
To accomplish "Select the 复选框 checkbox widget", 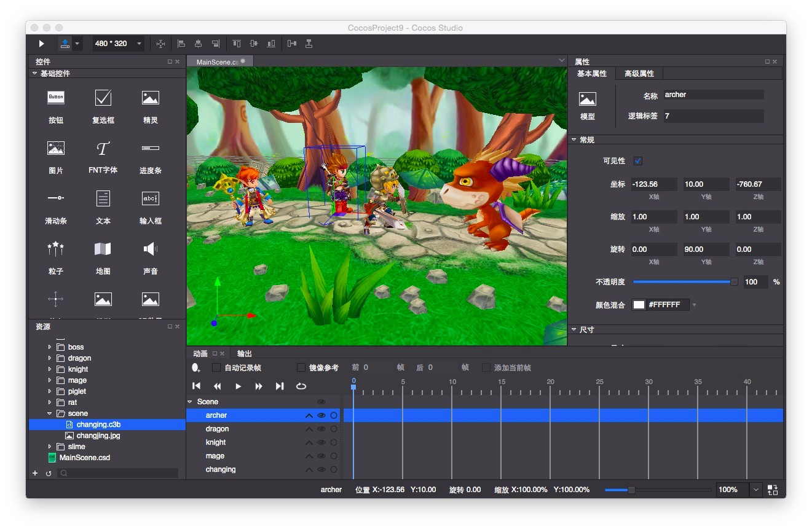I will click(x=103, y=106).
